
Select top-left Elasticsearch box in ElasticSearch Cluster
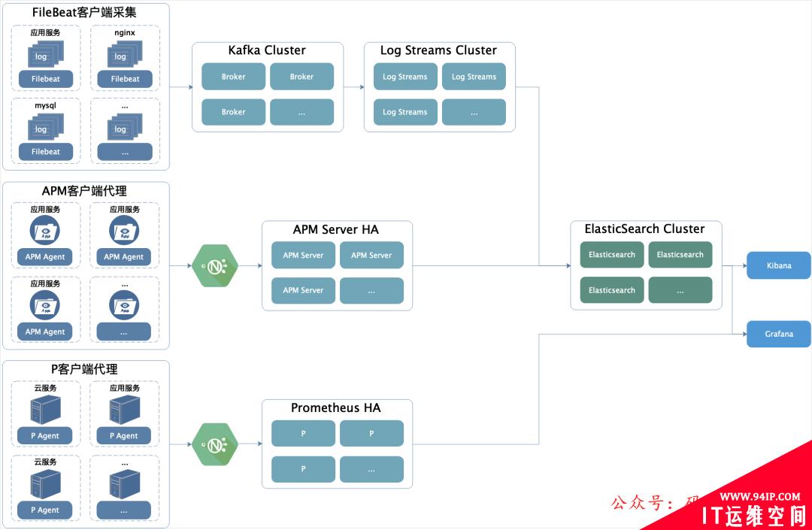pos(612,255)
